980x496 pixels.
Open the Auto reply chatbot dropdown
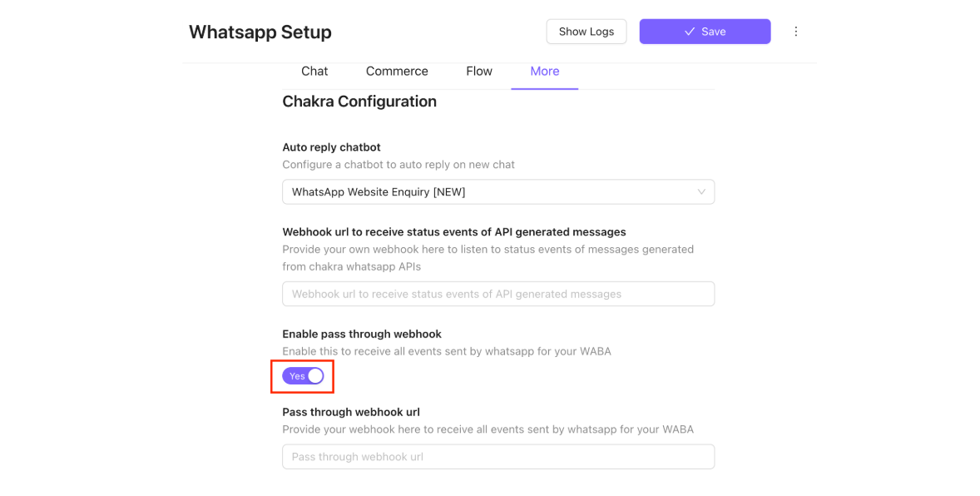tap(497, 192)
